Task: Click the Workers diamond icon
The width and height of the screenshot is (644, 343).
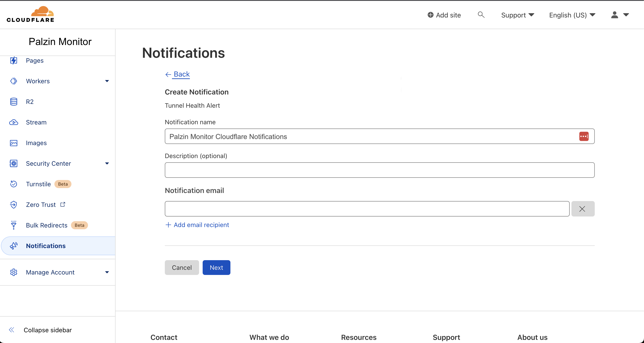Action: point(13,81)
